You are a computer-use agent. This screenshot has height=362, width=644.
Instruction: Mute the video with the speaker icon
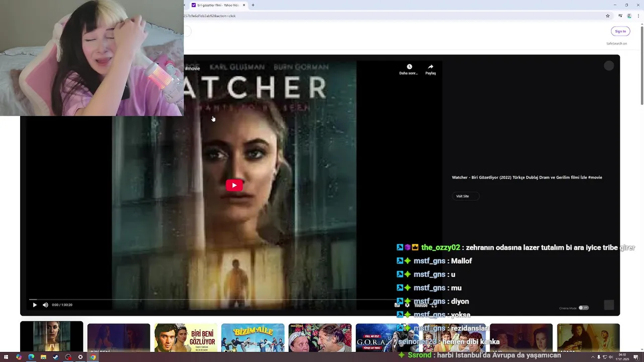45,305
